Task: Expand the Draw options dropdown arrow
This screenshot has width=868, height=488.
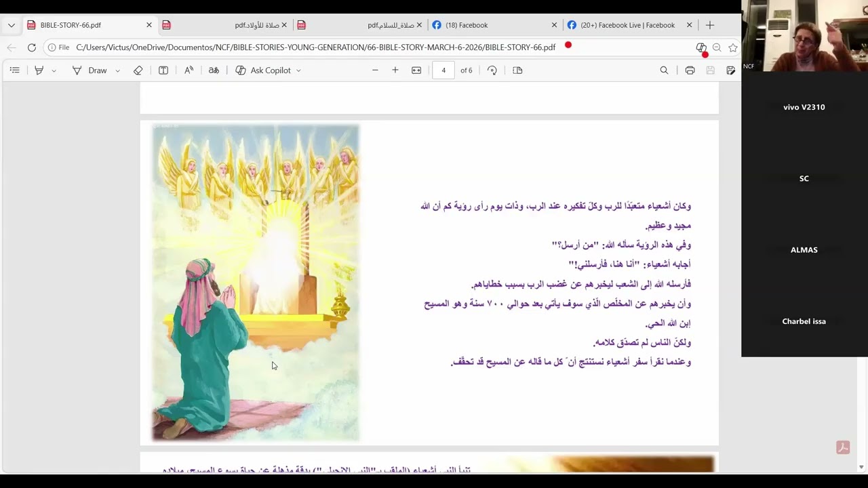Action: pos(117,70)
